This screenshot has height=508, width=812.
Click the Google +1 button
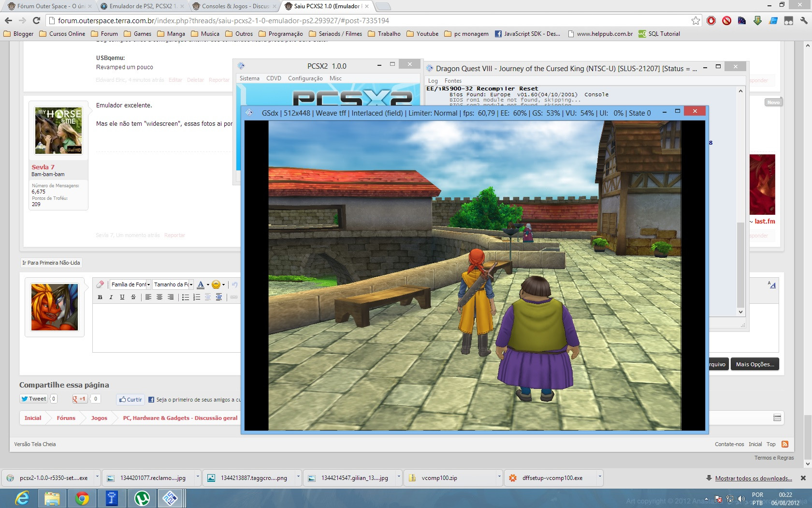(x=79, y=399)
